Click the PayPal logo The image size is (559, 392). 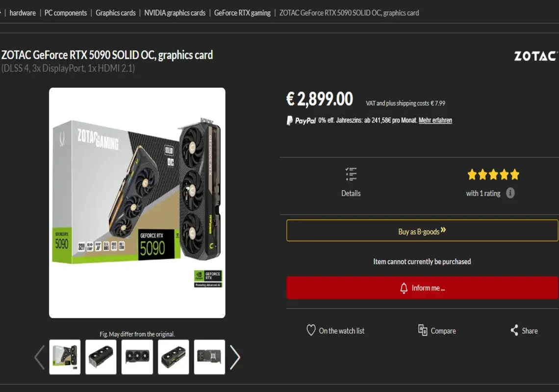(x=301, y=121)
